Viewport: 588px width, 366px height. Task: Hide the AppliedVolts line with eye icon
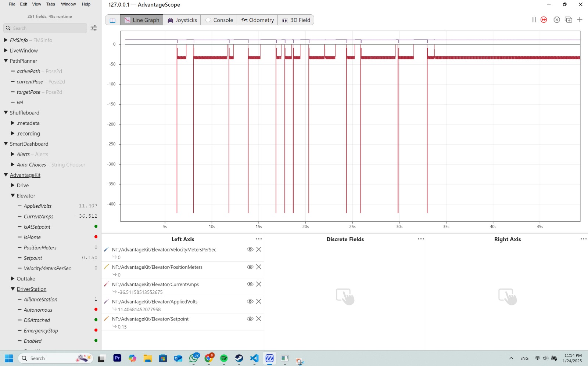[x=250, y=301]
